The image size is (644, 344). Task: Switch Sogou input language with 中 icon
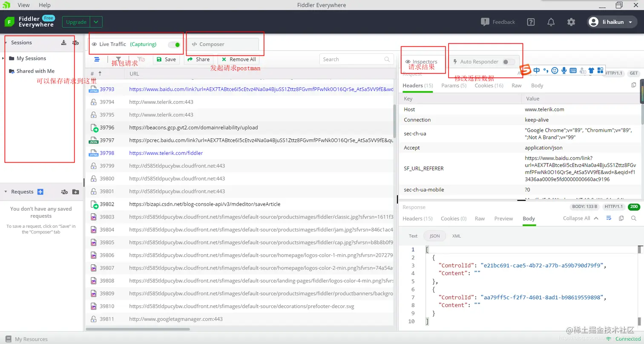pyautogui.click(x=537, y=70)
